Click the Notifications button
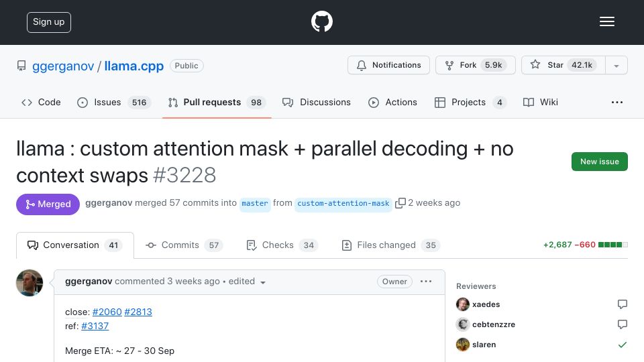Viewport: 644px width, 362px height. tap(388, 65)
